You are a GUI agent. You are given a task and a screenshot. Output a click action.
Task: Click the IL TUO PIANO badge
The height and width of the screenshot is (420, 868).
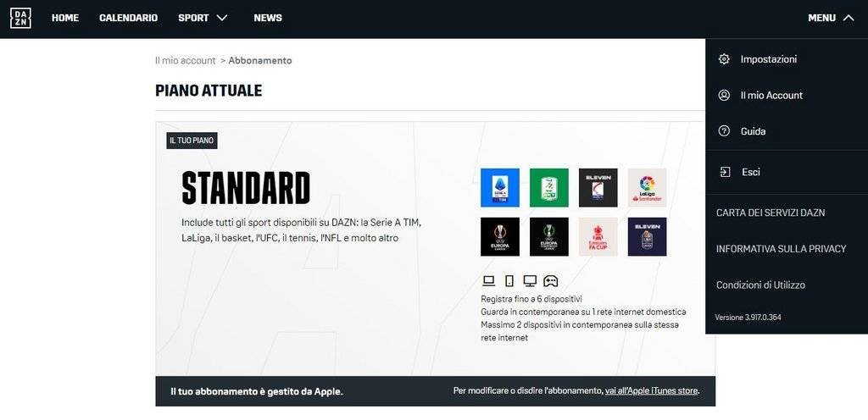click(192, 141)
